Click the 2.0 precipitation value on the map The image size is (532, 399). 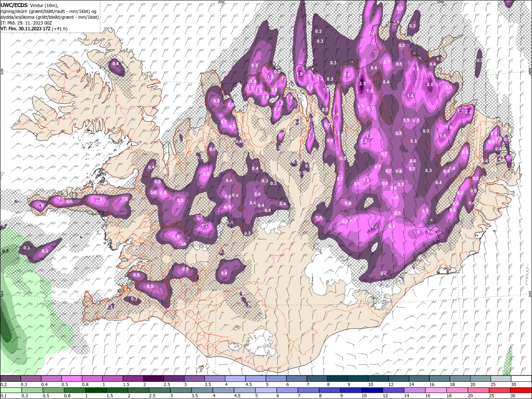click(x=430, y=84)
